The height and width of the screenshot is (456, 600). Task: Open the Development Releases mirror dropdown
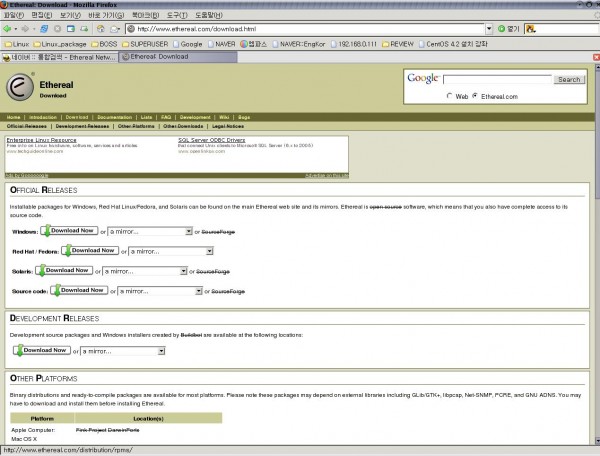click(x=122, y=351)
